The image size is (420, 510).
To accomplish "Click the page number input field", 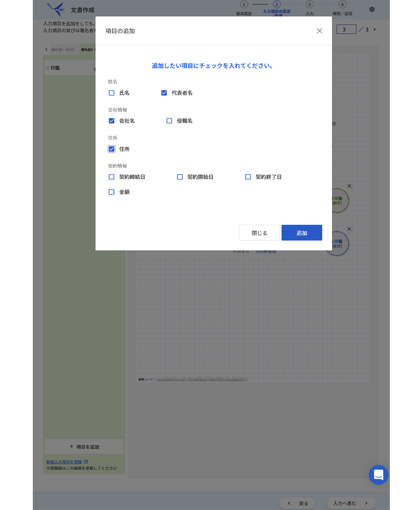I will point(346,30).
